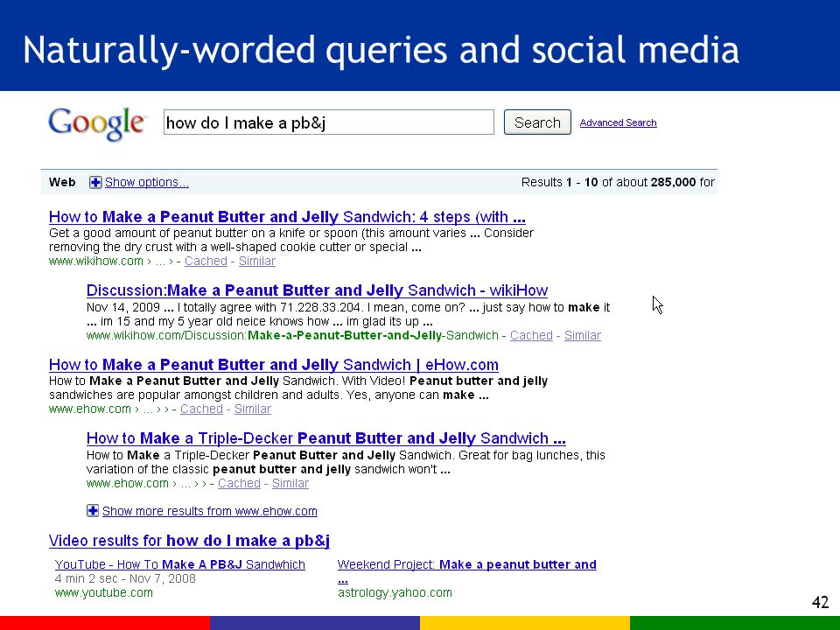Click the slide number 42

coord(821,602)
